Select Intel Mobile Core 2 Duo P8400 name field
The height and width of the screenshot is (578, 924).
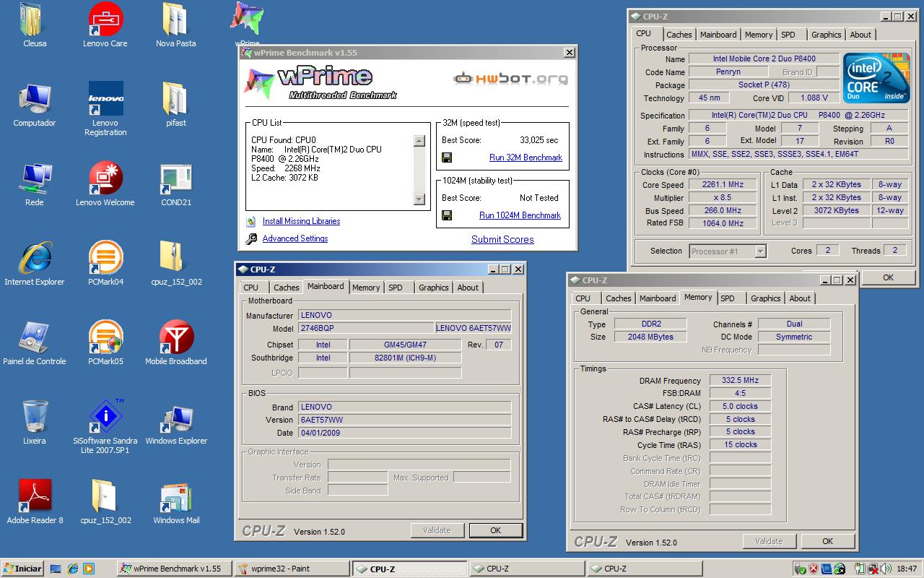coord(764,59)
